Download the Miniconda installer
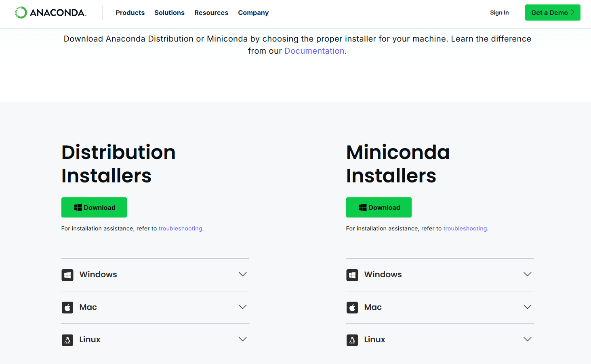Image resolution: width=591 pixels, height=364 pixels. 379,207
